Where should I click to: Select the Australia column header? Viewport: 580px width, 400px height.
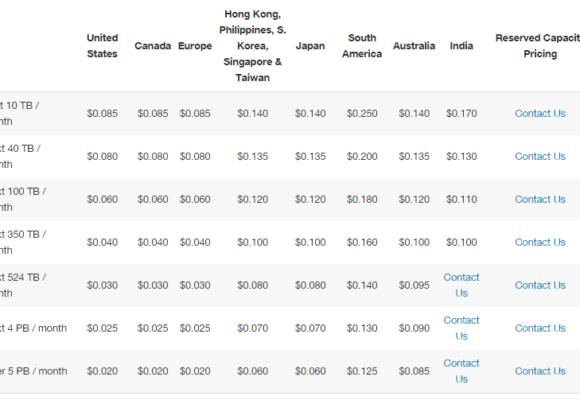click(x=414, y=46)
